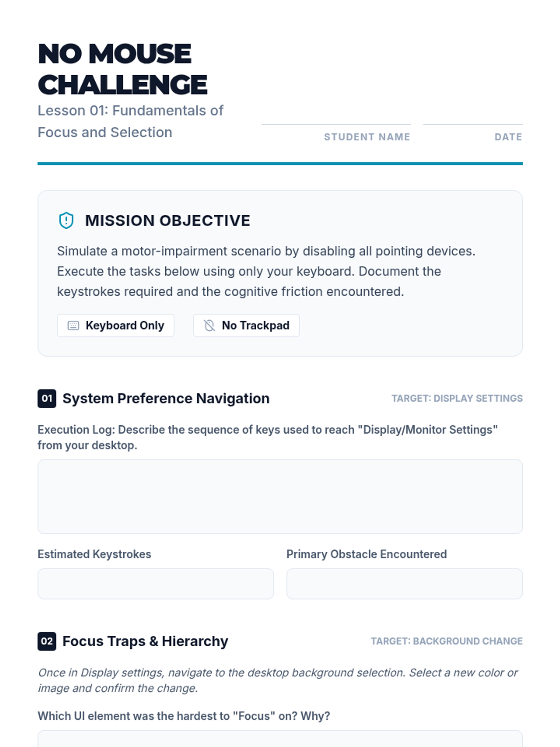
Task: Click the hardest-to-Focus answer box at bottom
Action: pyautogui.click(x=280, y=740)
